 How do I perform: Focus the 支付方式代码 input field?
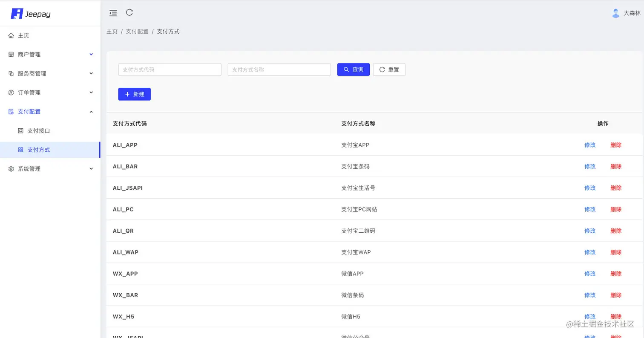(x=170, y=69)
